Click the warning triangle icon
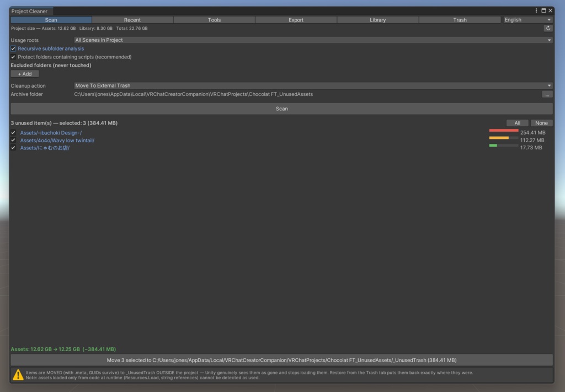The height and width of the screenshot is (392, 565). pos(18,375)
